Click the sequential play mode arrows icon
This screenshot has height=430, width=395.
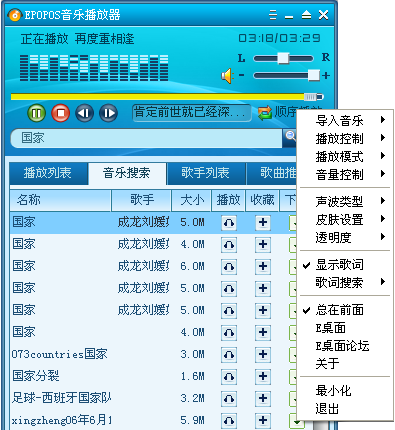tap(265, 113)
